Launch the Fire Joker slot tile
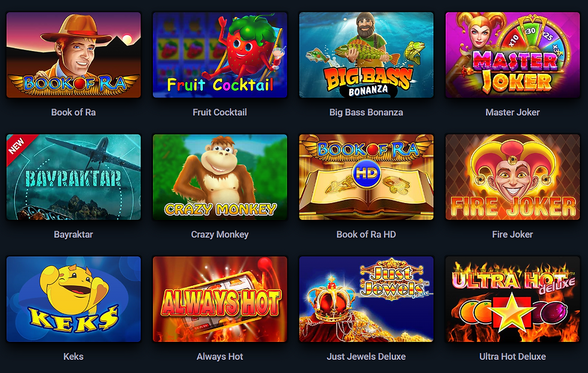 click(512, 177)
